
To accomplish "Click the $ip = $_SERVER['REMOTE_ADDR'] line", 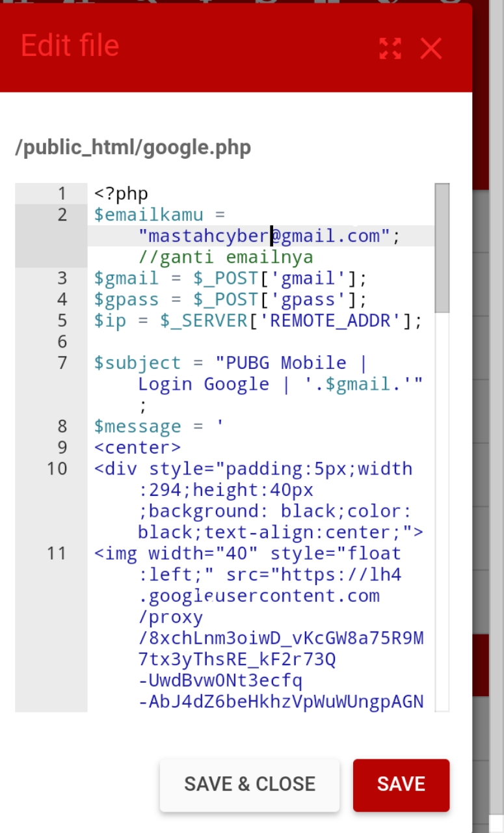I will click(258, 321).
